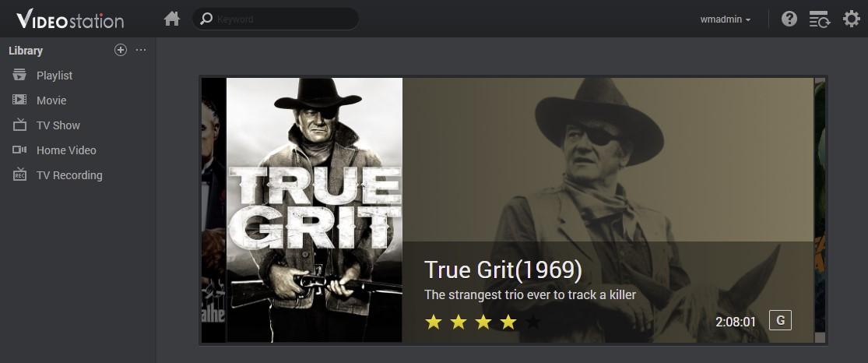Click the True Grit poster thumbnail
This screenshot has width=868, height=363.
315,210
